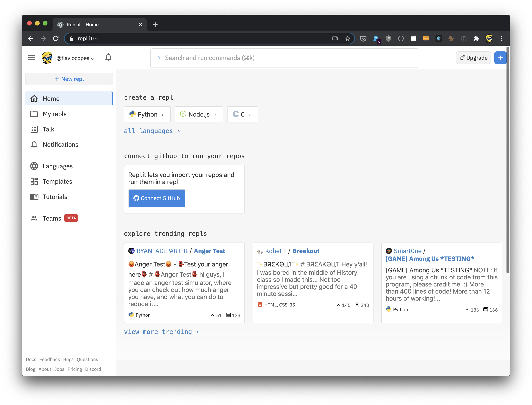Click the Connect GitHub button

[157, 198]
